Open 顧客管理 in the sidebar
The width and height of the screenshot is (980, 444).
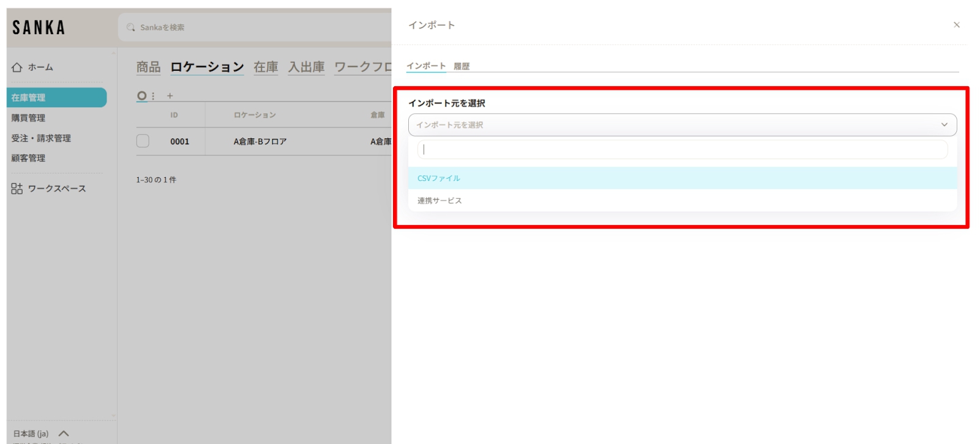pyautogui.click(x=28, y=158)
